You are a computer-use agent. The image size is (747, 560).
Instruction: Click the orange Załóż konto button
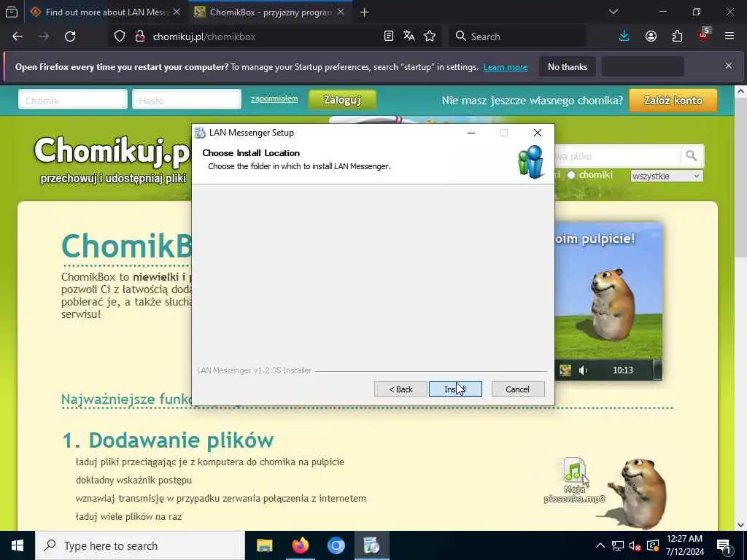[x=673, y=101]
